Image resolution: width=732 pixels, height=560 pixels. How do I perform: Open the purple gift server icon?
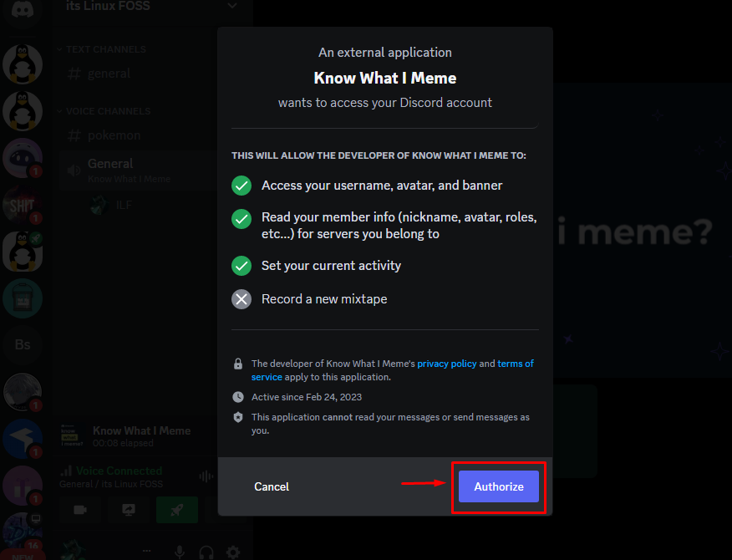[x=23, y=485]
